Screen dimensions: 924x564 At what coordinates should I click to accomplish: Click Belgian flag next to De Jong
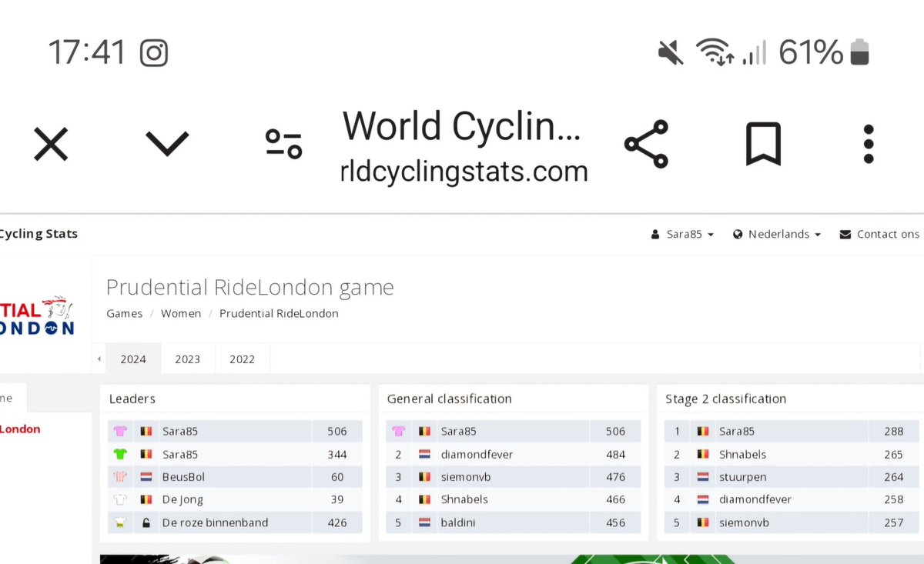pos(146,499)
